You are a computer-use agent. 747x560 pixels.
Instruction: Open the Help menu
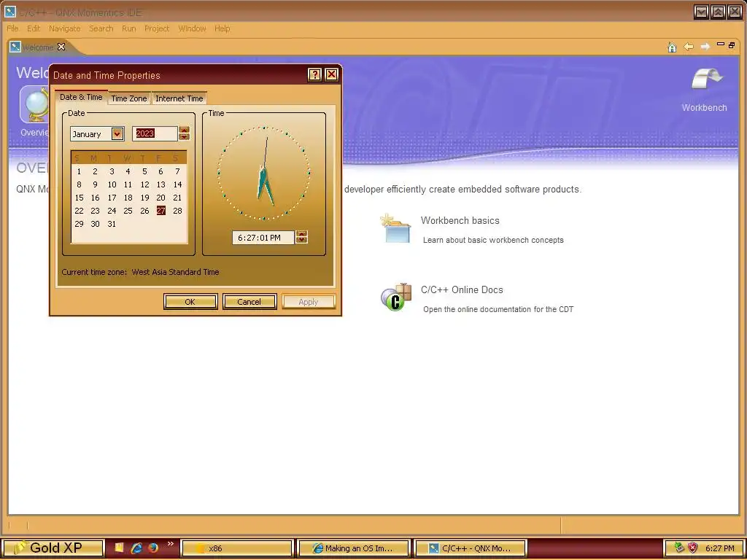(x=222, y=28)
